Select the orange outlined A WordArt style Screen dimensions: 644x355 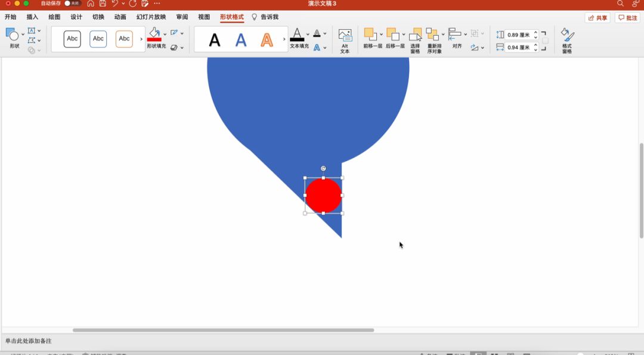pyautogui.click(x=267, y=40)
